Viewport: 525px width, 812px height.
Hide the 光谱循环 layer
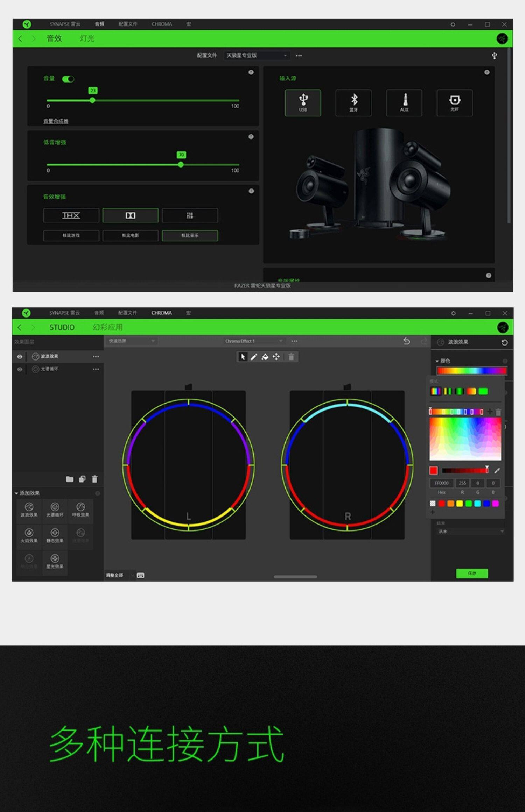point(20,369)
